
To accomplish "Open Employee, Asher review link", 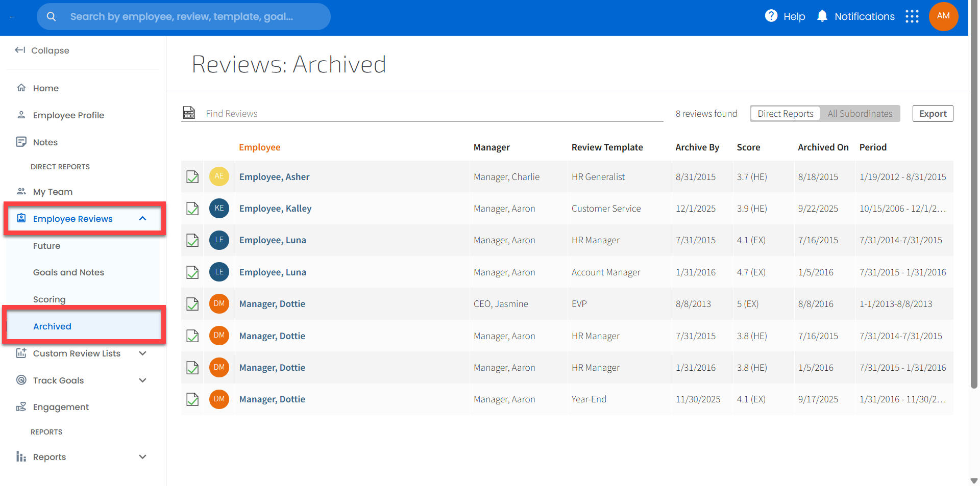I will coord(274,177).
